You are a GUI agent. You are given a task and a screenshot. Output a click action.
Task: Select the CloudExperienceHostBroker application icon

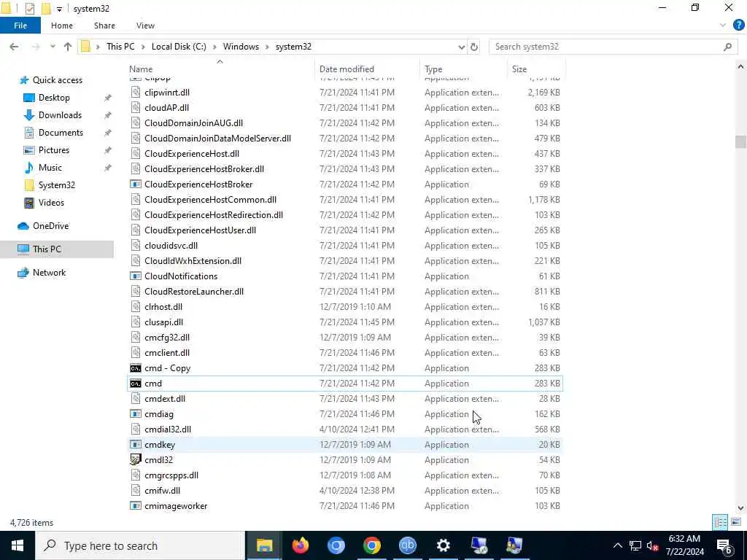click(136, 184)
